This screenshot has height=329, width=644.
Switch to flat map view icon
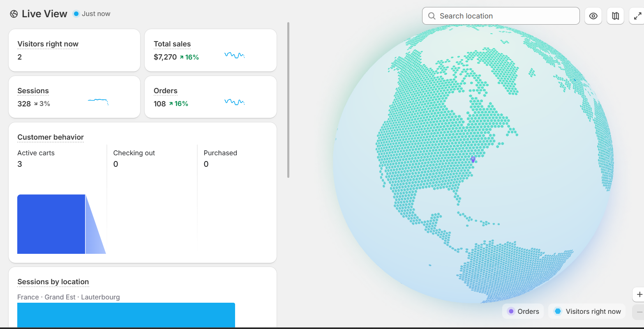[x=615, y=16]
